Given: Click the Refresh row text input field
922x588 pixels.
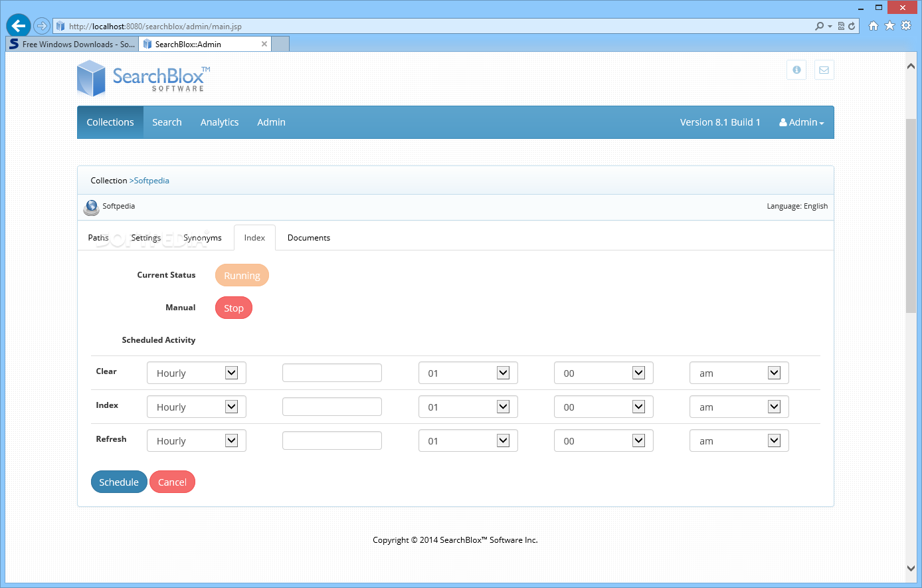Looking at the screenshot, I should [332, 441].
